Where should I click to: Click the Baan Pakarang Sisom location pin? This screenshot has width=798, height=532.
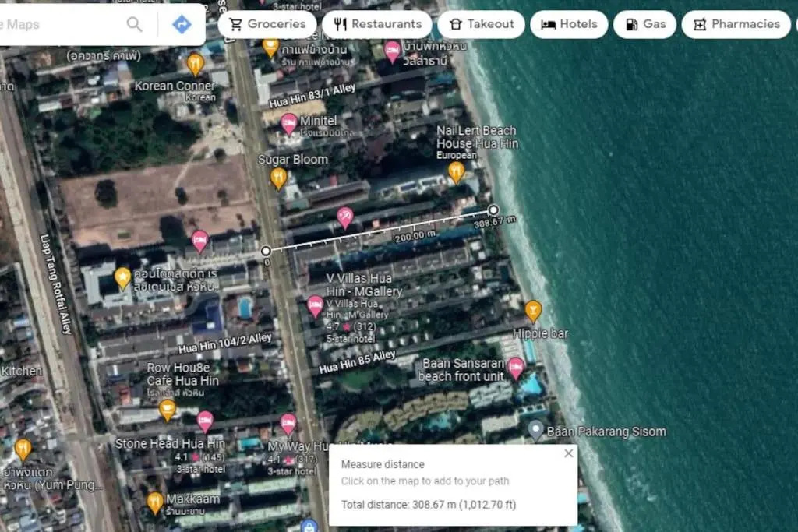pyautogui.click(x=535, y=429)
